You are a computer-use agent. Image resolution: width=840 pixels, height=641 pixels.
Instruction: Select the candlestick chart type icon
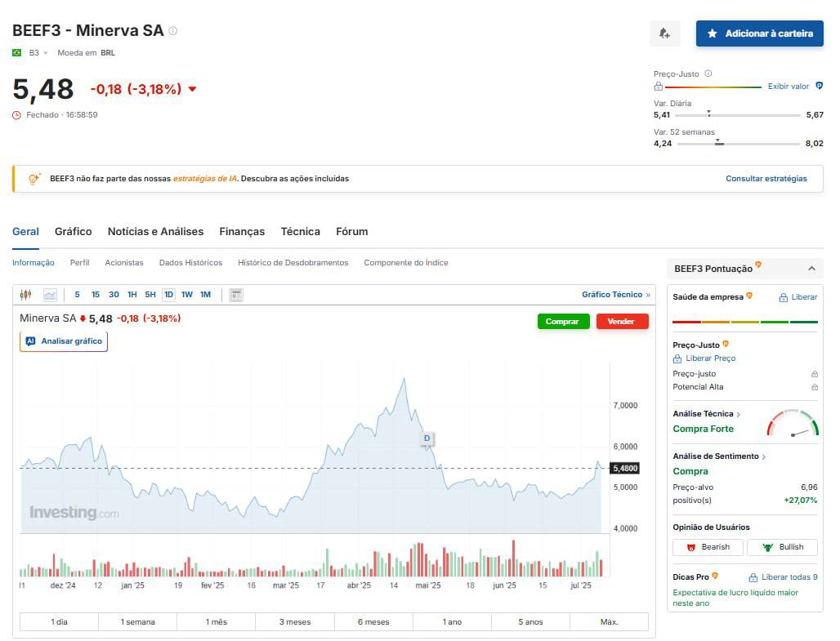pos(25,295)
